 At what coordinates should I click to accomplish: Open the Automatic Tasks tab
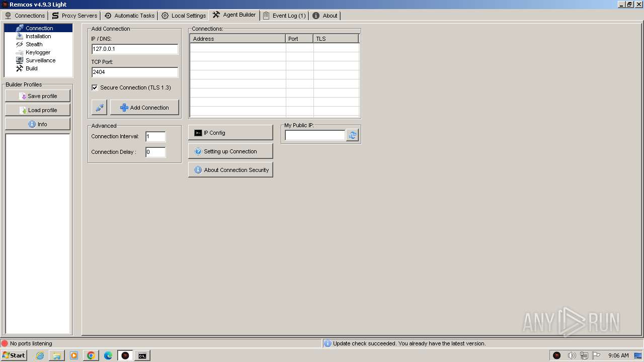click(x=129, y=16)
